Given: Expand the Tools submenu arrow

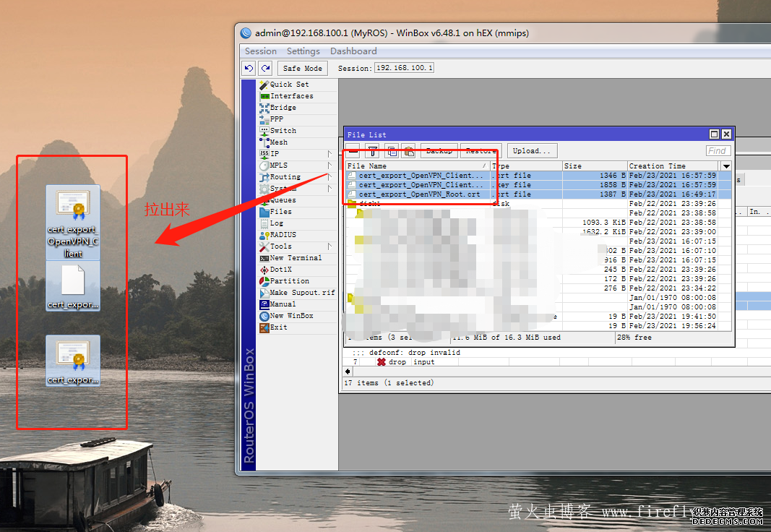Looking at the screenshot, I should point(329,246).
